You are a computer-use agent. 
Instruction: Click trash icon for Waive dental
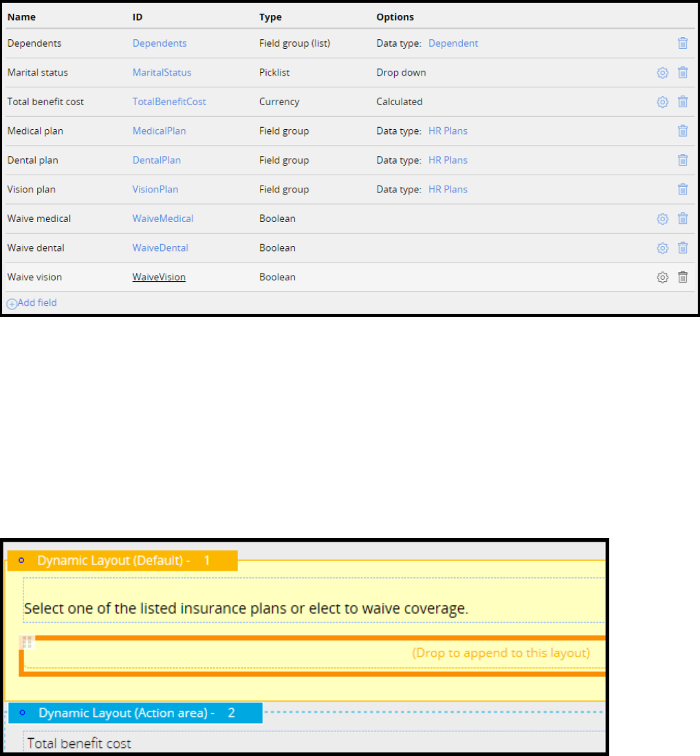click(x=683, y=248)
